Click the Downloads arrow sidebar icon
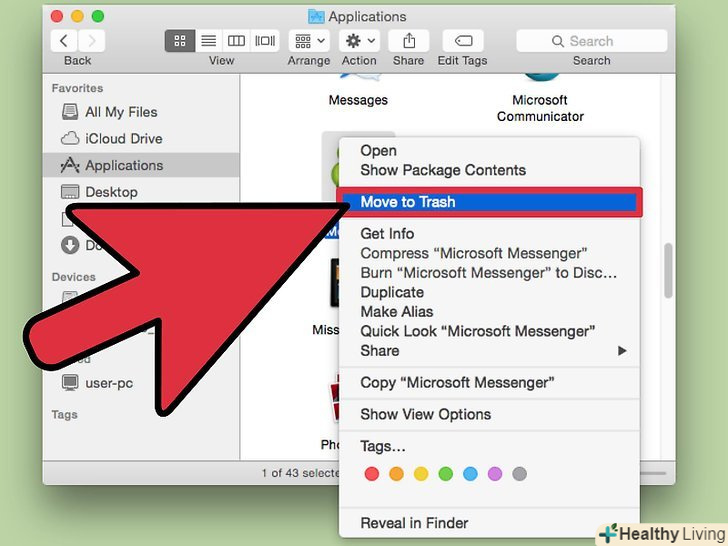 pyautogui.click(x=70, y=245)
